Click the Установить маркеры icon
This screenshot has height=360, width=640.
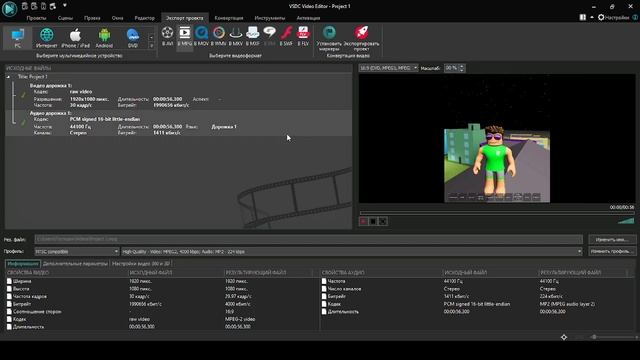(x=329, y=38)
